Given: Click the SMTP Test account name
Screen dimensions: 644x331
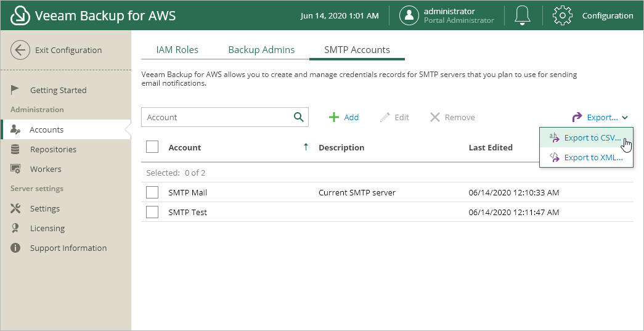Looking at the screenshot, I should pyautogui.click(x=188, y=212).
